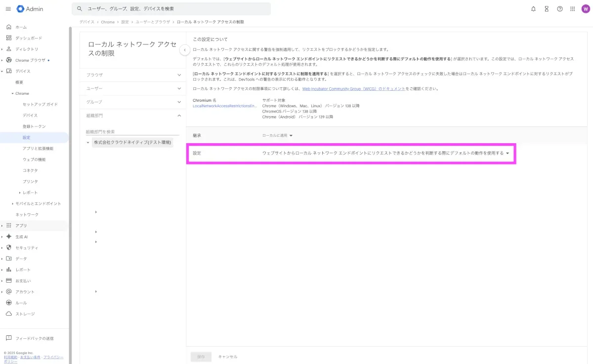Open the help question mark icon
This screenshot has height=364, width=593.
pos(560,9)
